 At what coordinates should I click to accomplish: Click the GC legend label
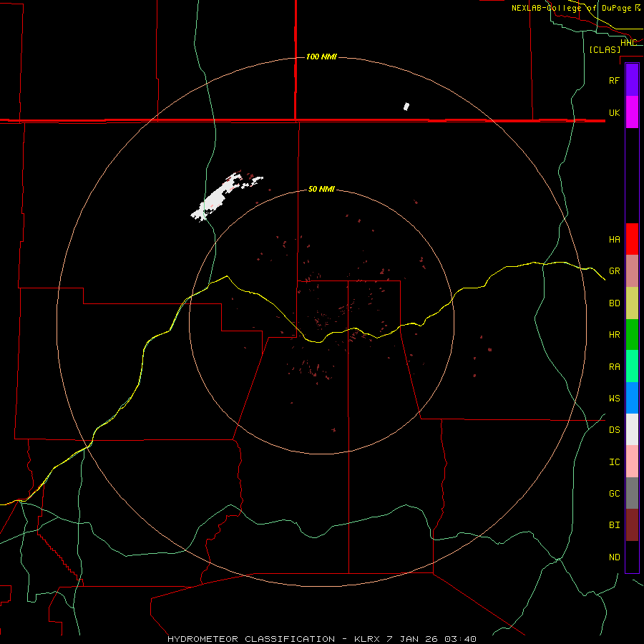point(614,494)
